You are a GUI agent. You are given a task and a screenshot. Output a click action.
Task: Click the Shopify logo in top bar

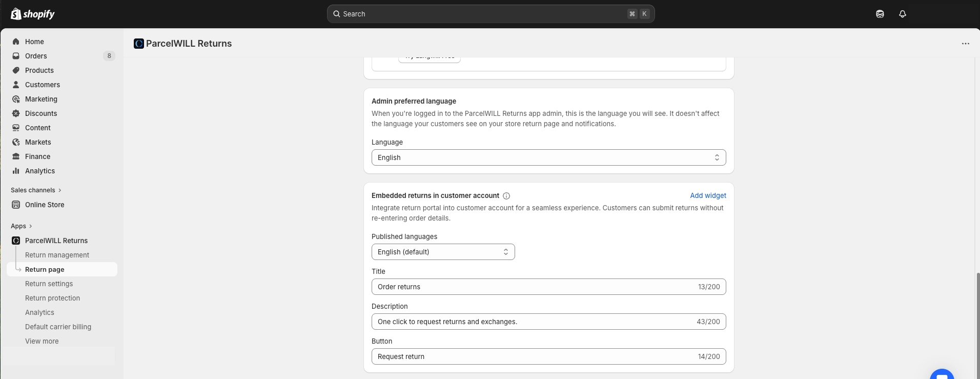pos(32,14)
